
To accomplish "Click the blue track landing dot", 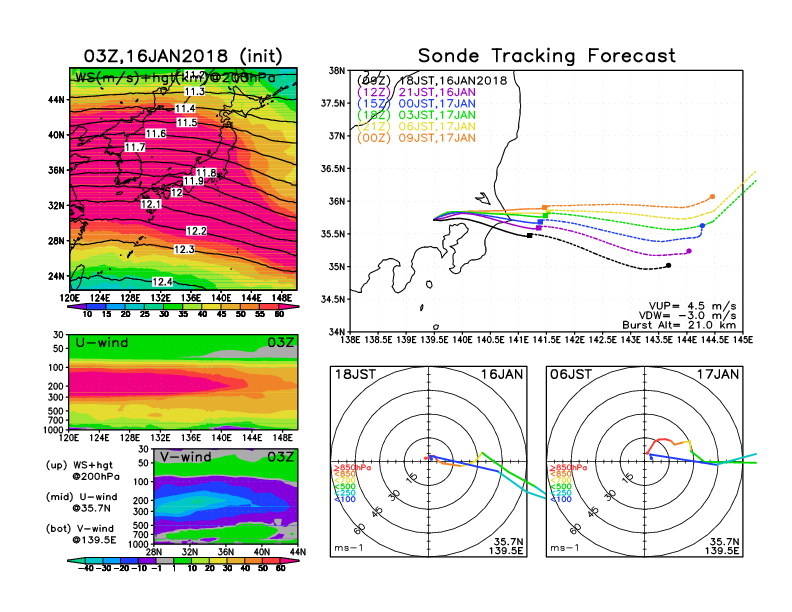I will 702,226.
